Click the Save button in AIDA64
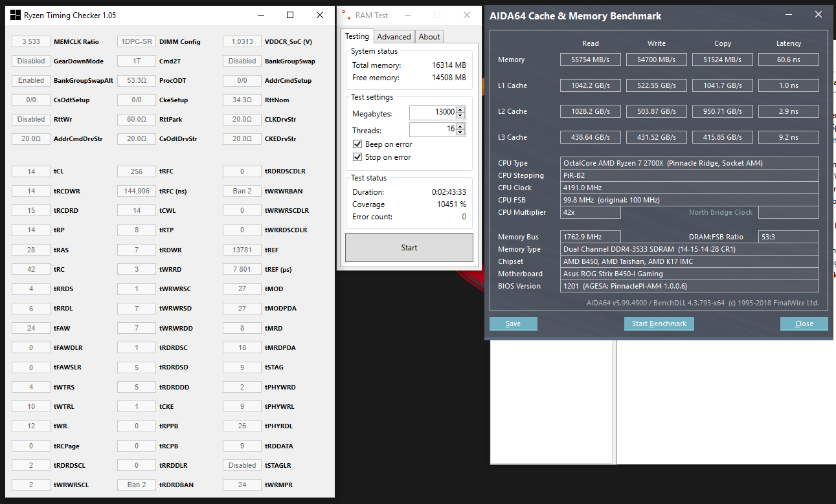The width and height of the screenshot is (836, 504). pyautogui.click(x=514, y=323)
